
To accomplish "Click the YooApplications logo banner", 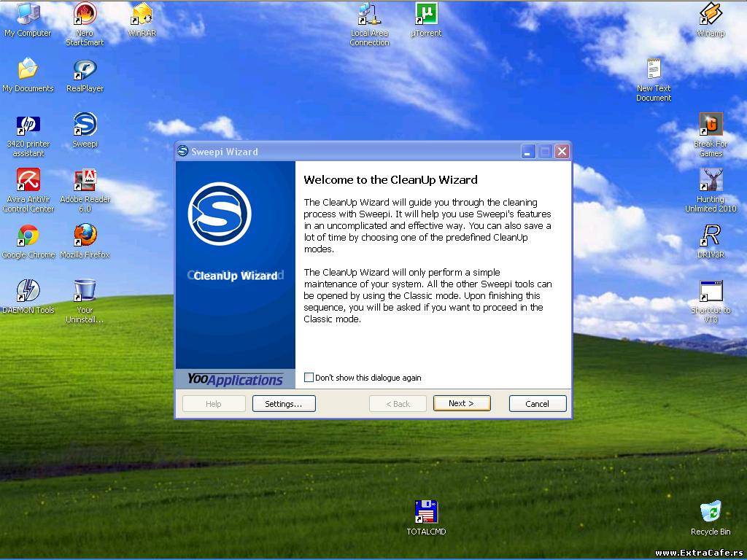I will pyautogui.click(x=236, y=379).
